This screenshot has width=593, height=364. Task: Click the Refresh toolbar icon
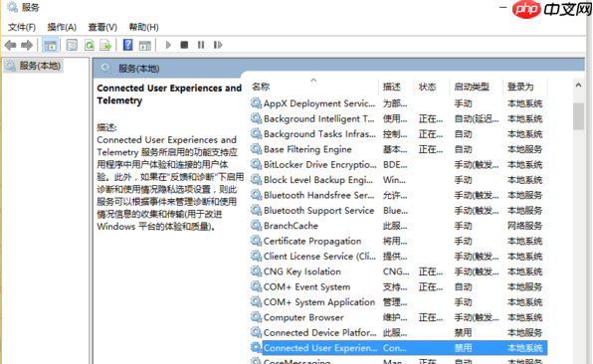(90, 45)
